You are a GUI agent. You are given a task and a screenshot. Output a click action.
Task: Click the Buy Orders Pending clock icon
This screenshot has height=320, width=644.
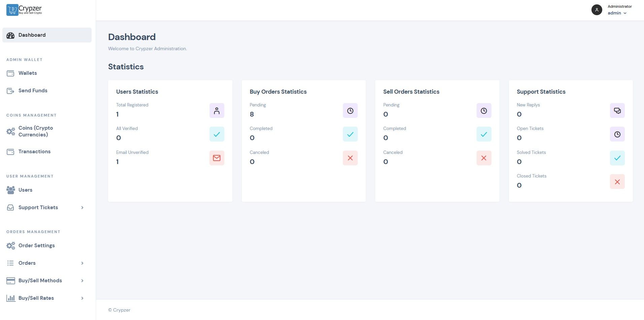tap(350, 110)
